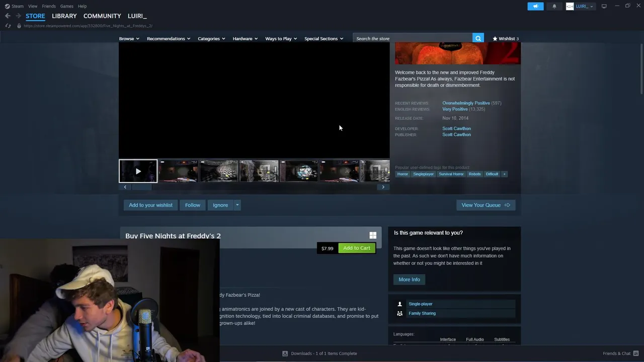Click the store URL address bar
Screen dimensions: 644x362
click(88, 26)
